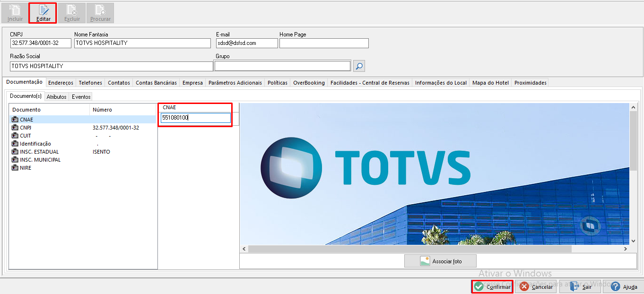Click document icon beside CUIT row
644x294 pixels.
click(x=15, y=136)
